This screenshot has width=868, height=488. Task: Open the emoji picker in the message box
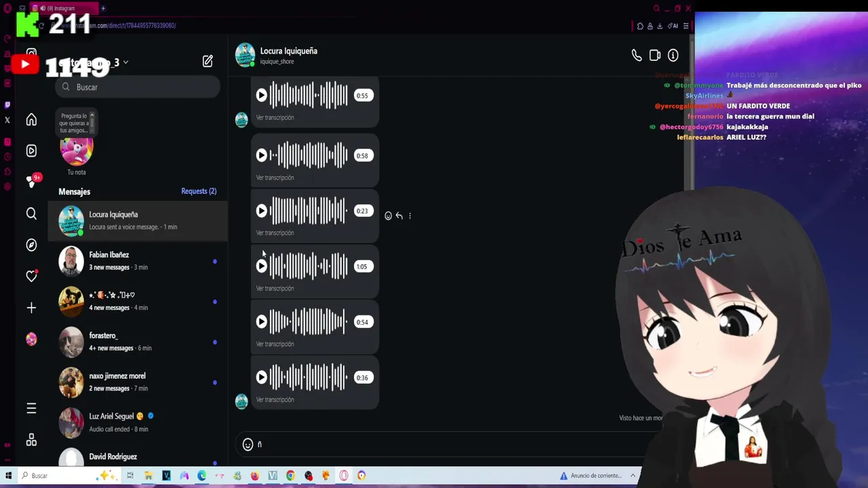point(248,445)
